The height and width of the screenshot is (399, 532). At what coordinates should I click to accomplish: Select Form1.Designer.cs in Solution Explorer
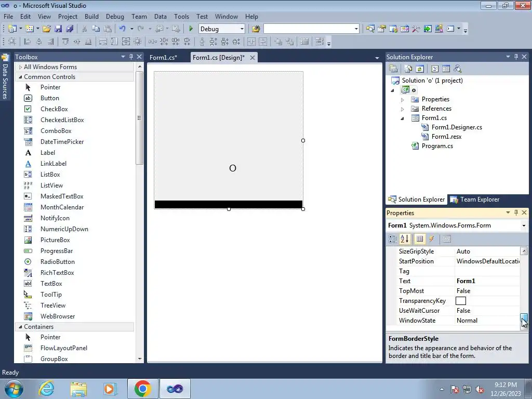point(457,127)
